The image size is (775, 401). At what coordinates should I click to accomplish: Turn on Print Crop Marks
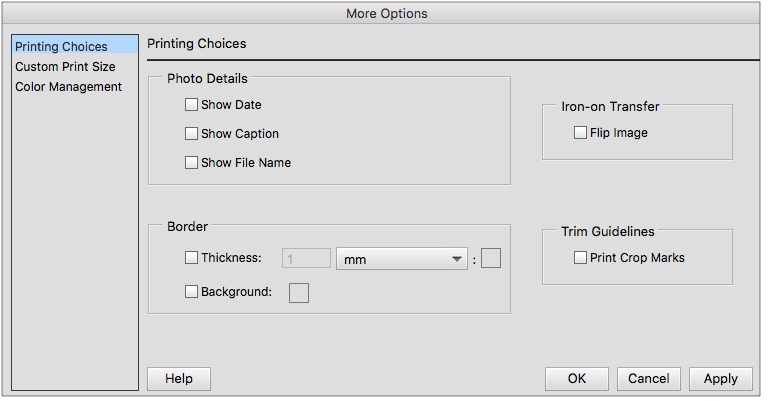pyautogui.click(x=581, y=258)
